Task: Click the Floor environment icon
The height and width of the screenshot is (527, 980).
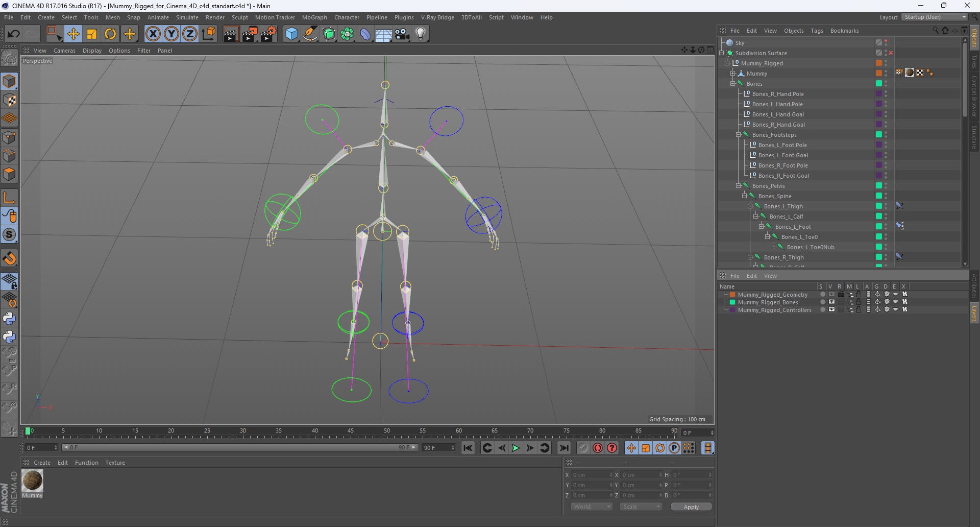Action: point(384,34)
